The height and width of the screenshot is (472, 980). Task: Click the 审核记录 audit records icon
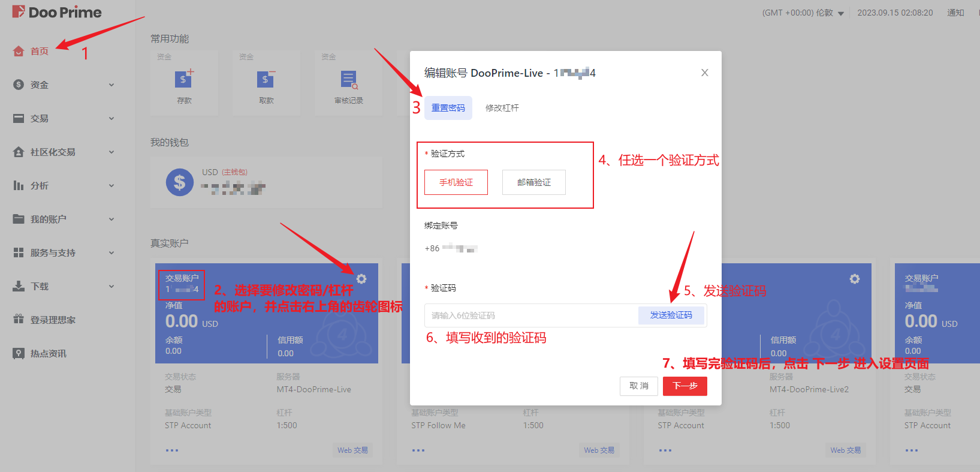(x=349, y=80)
